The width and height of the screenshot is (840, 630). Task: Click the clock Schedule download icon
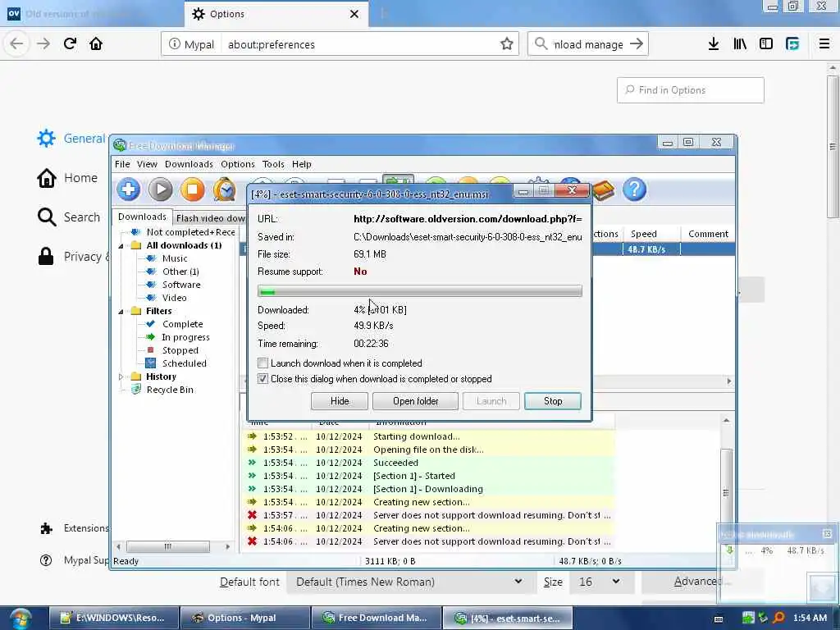coord(225,189)
